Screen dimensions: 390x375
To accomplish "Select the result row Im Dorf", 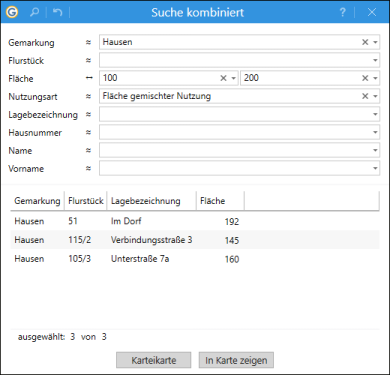I will (x=195, y=221).
